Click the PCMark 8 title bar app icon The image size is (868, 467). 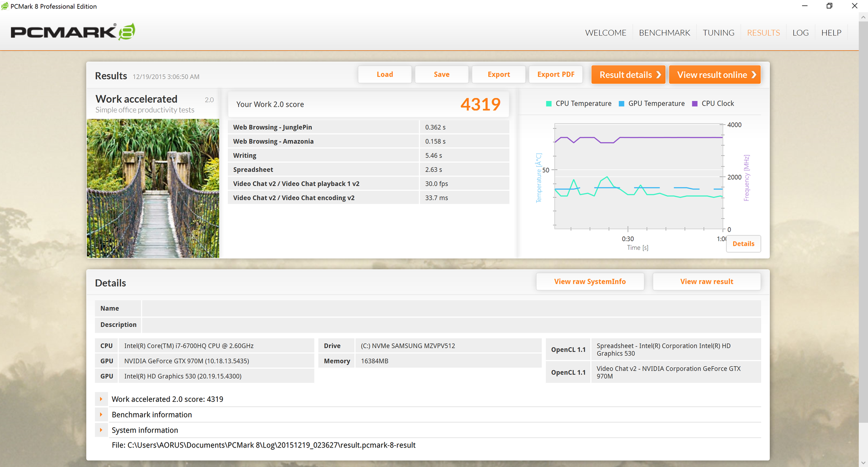click(5, 6)
